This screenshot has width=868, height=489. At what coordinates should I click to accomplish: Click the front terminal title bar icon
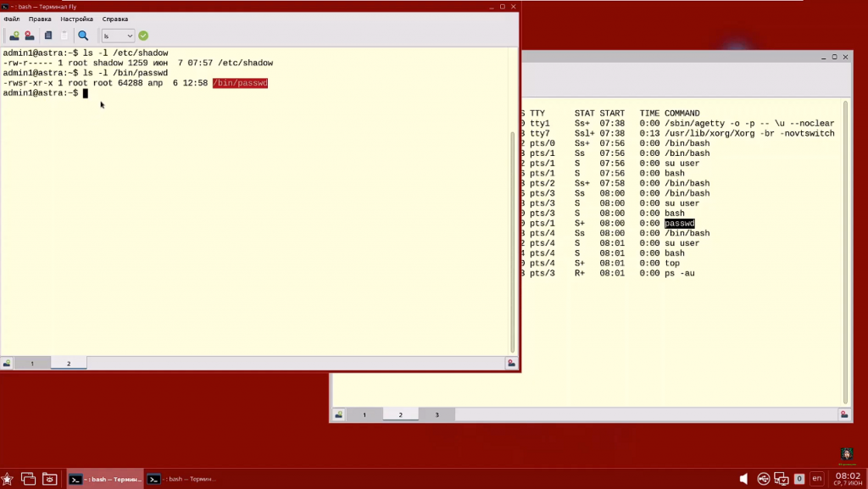[x=4, y=7]
